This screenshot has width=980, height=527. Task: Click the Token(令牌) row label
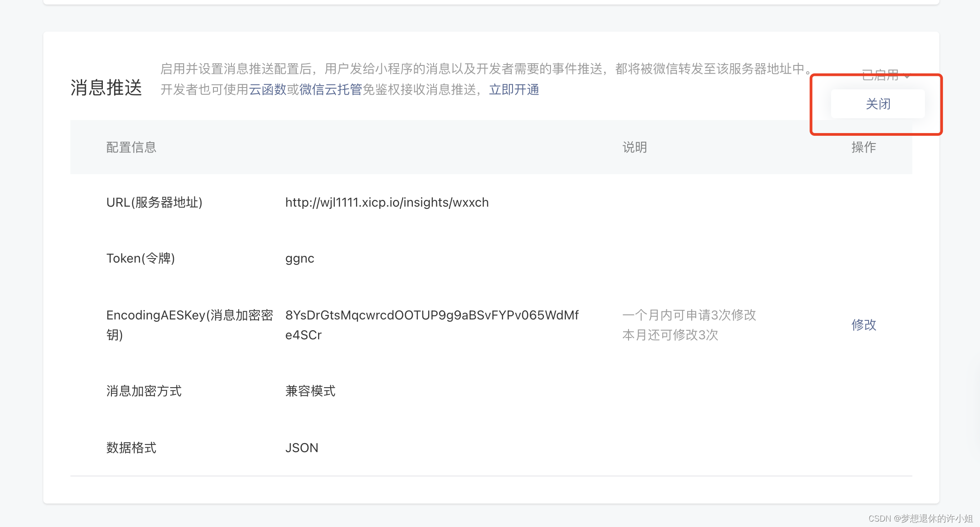coord(140,259)
